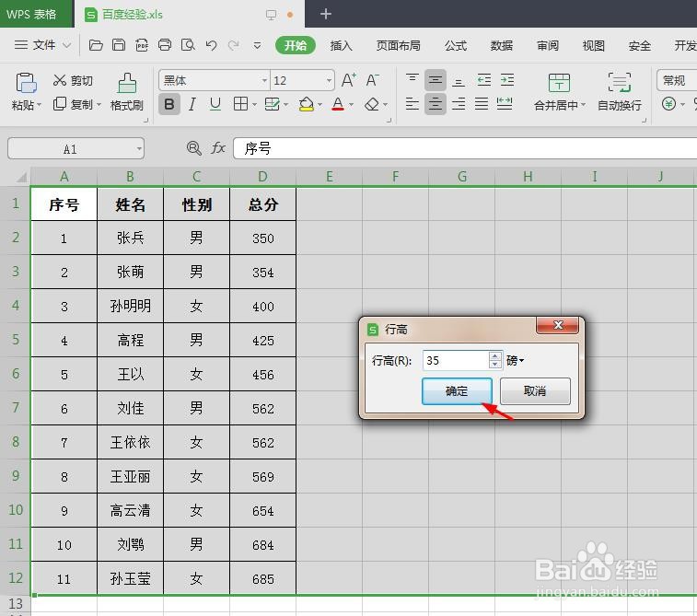Select column header E

coord(330,177)
